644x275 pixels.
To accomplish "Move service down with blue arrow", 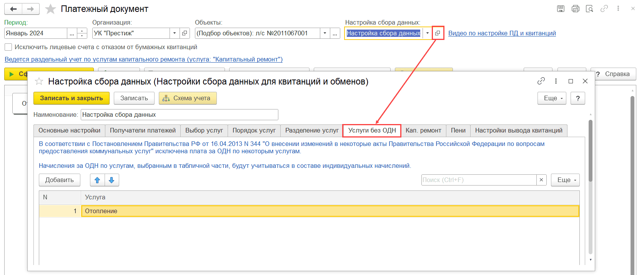I will (111, 180).
